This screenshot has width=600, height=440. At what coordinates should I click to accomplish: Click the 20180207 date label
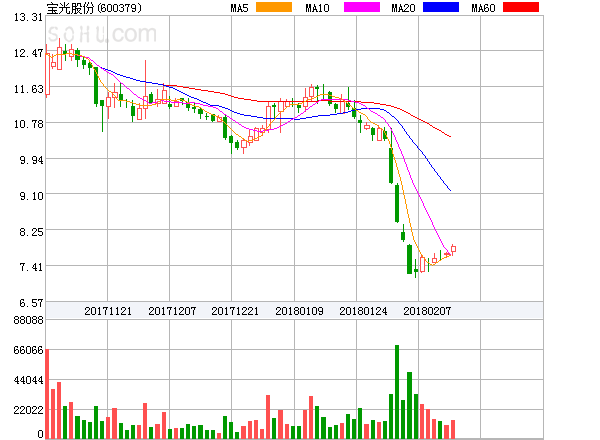click(427, 311)
